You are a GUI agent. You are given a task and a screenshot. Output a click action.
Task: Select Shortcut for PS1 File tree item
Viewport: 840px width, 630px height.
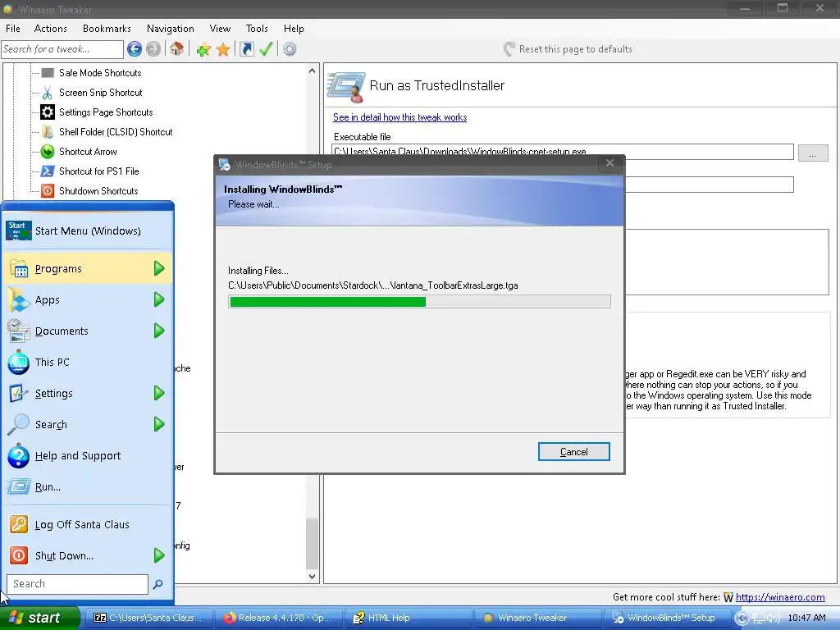pos(99,171)
